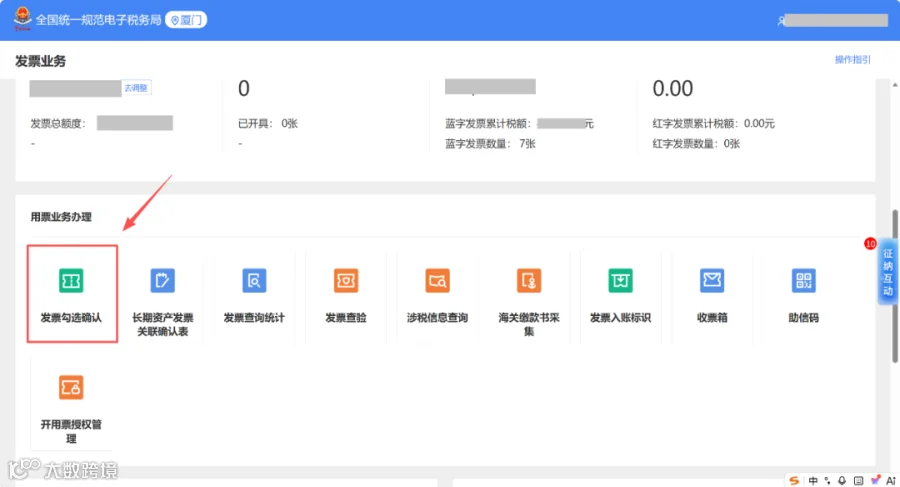Open the 发票查询统计 icon

coord(254,281)
